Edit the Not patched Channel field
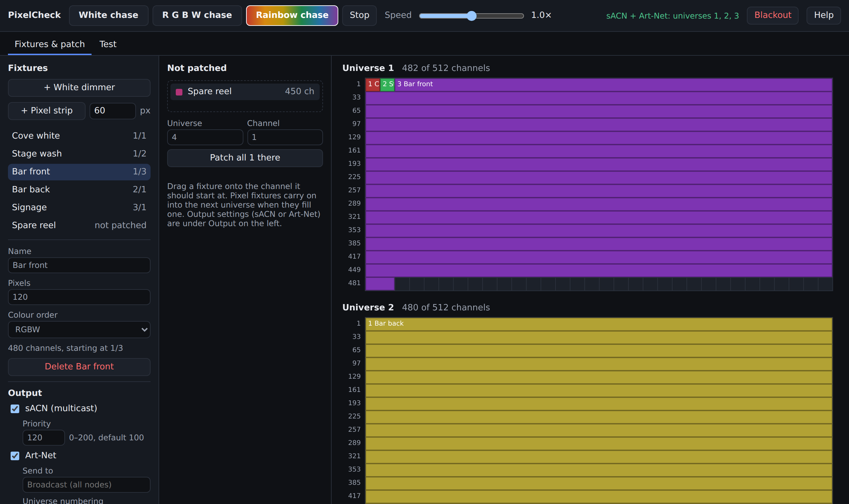Viewport: 849px width, 504px height. [x=285, y=137]
